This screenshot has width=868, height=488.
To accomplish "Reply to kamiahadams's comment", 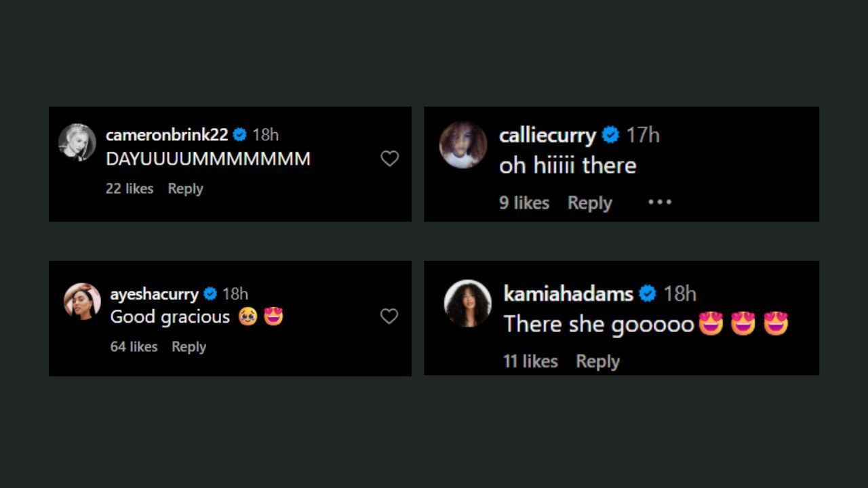I will tap(597, 361).
